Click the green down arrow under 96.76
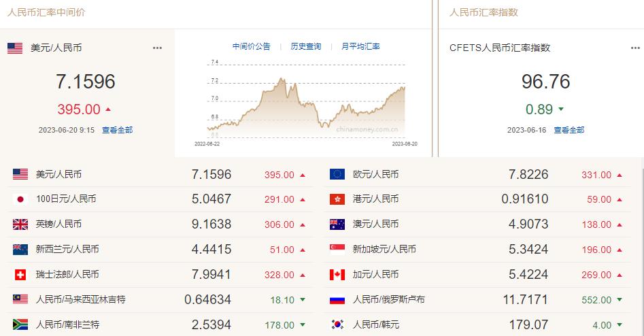 point(561,110)
